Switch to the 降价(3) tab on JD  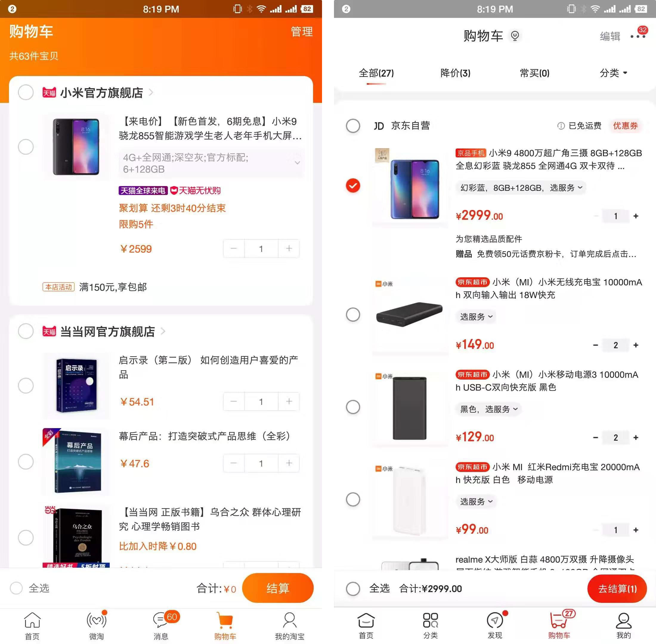click(x=454, y=72)
